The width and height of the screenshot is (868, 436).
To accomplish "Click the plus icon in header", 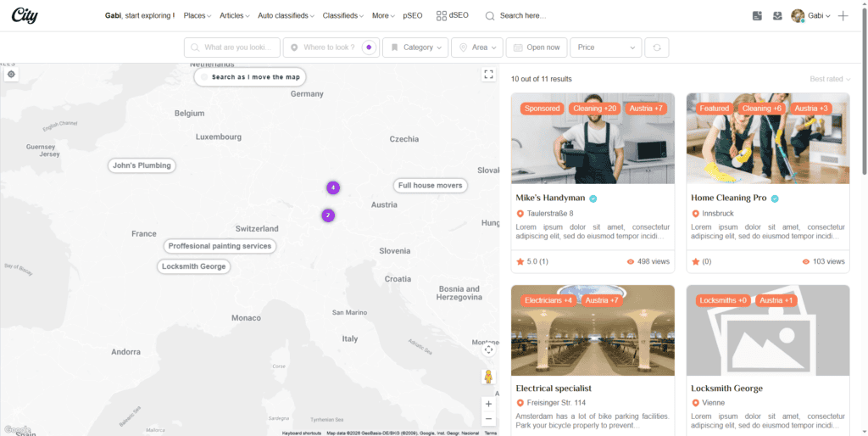I will [843, 15].
